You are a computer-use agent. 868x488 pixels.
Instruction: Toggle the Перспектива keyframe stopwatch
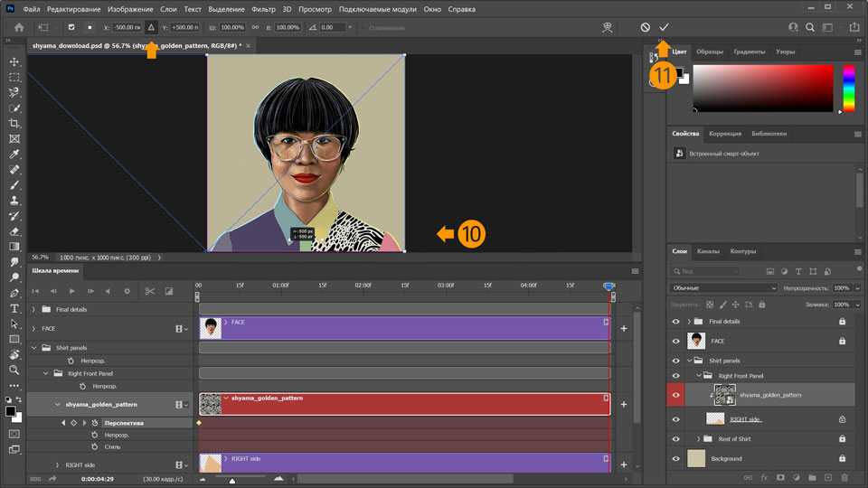[94, 422]
